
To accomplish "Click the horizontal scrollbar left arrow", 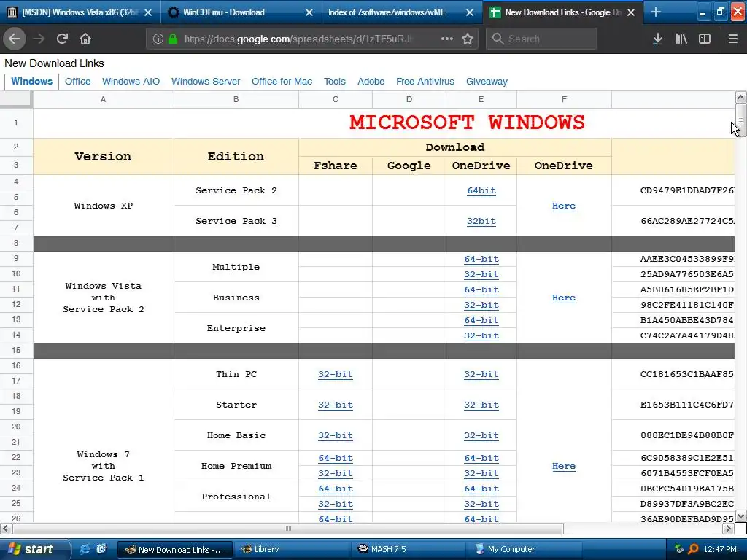I will 6,528.
